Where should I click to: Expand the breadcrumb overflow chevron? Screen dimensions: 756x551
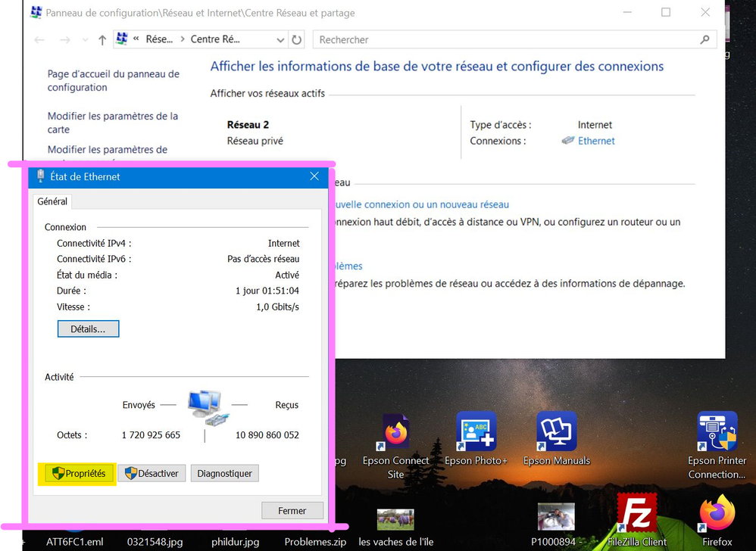pyautogui.click(x=136, y=40)
